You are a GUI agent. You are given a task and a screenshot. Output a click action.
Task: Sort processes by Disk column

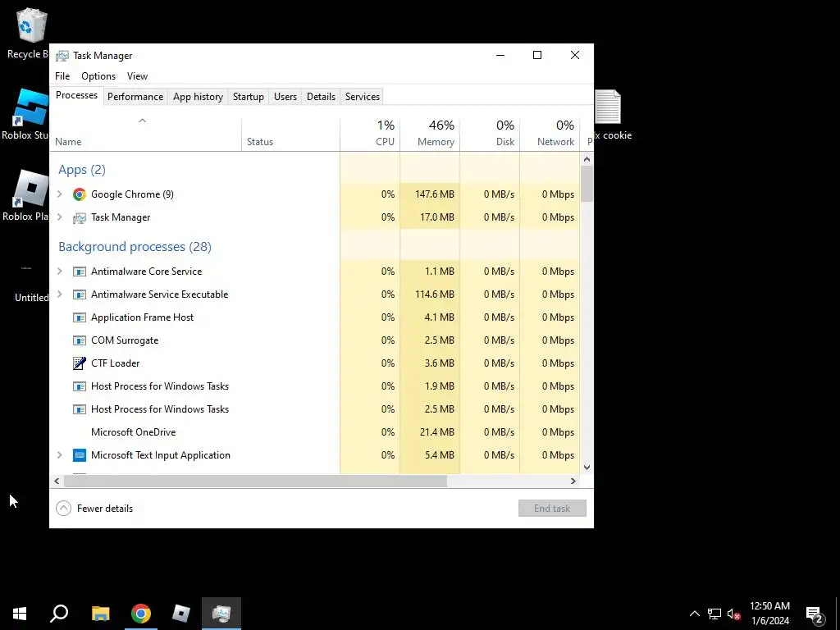(x=490, y=134)
